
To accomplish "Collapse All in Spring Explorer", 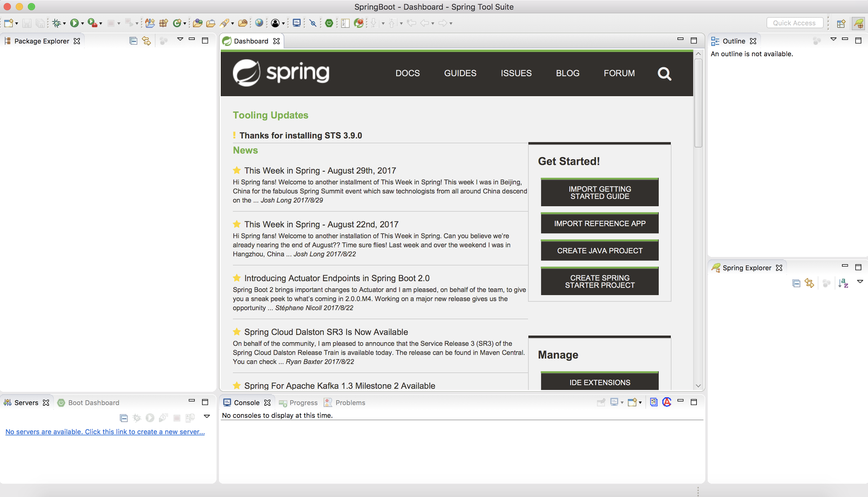I will tap(796, 283).
